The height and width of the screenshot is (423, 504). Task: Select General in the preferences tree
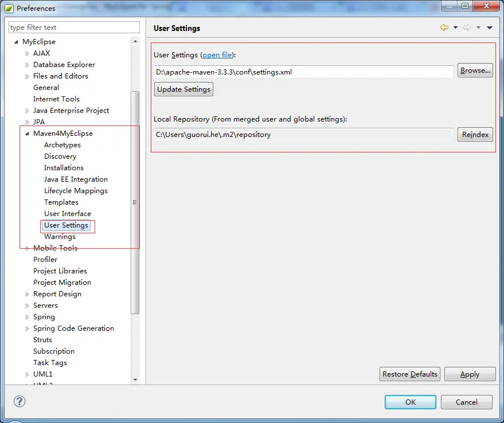point(46,88)
